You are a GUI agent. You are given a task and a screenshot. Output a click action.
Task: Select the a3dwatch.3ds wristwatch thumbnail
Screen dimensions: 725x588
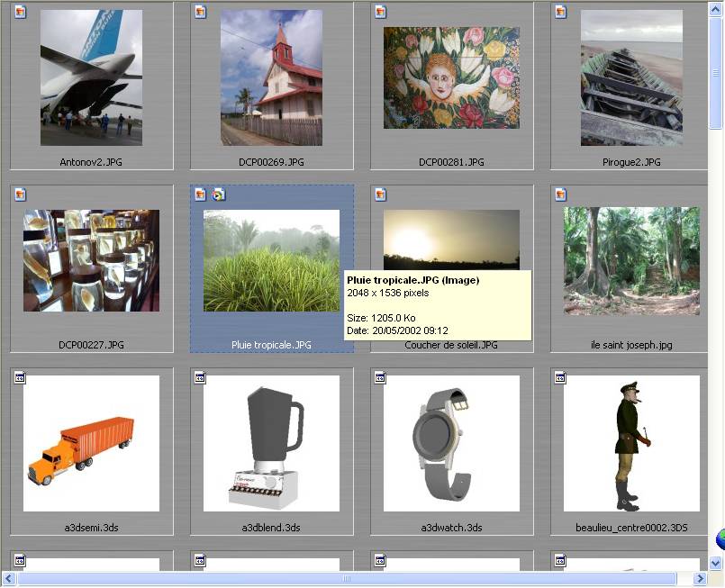point(452,443)
